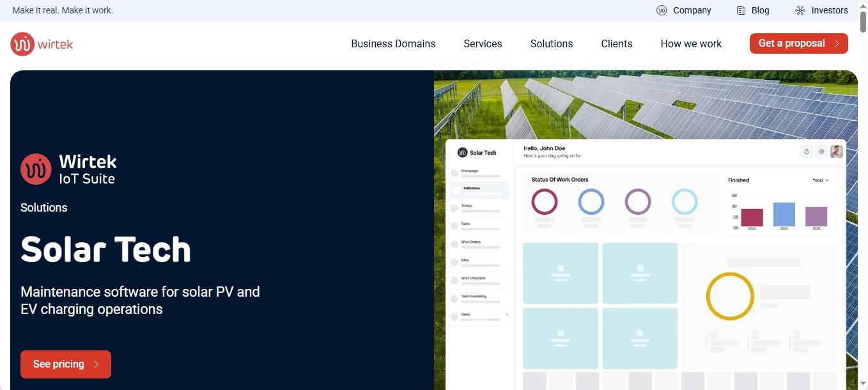Click the Blog document icon
Viewport: 868px width, 390px height.
741,10
